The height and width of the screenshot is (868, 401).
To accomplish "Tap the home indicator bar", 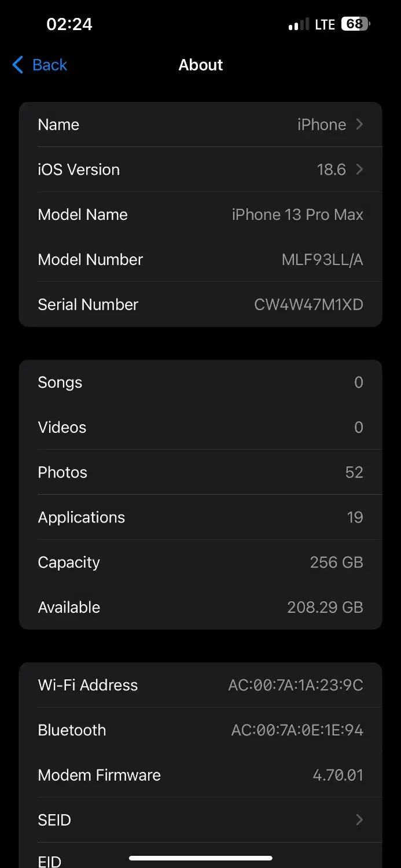I will tap(201, 858).
